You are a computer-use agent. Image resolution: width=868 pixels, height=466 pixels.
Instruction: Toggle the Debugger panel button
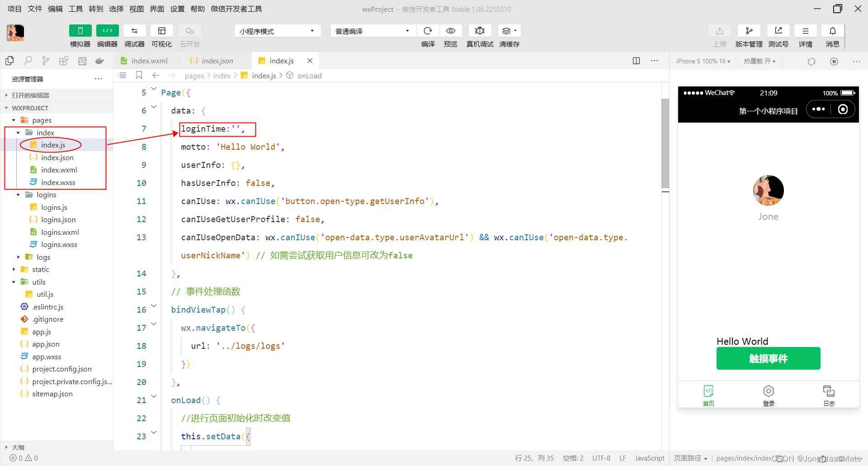[x=134, y=31]
